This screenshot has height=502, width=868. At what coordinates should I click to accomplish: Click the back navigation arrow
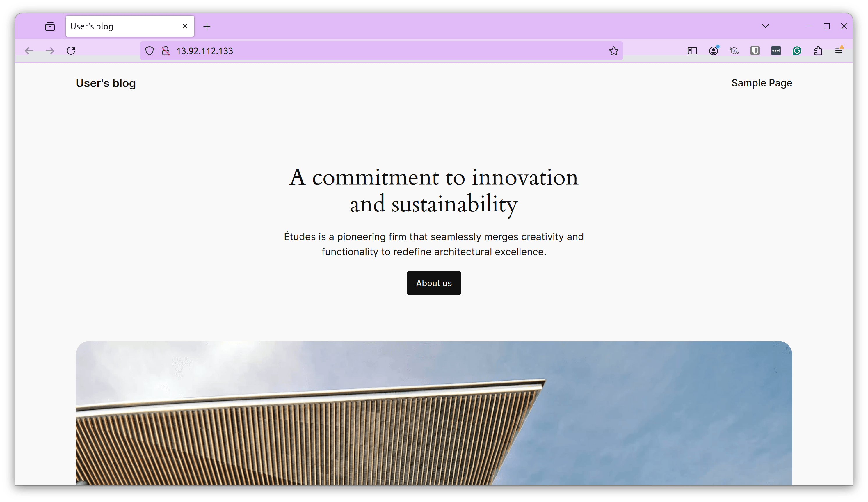(x=30, y=51)
